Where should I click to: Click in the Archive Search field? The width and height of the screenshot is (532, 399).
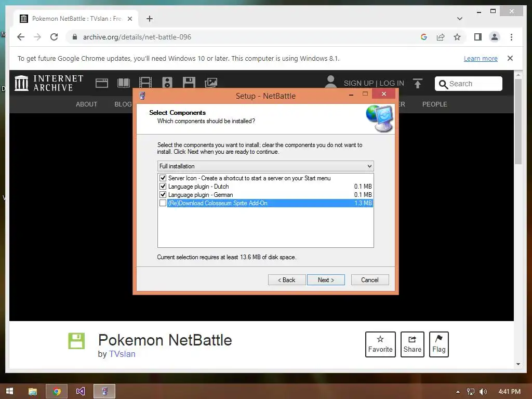click(x=468, y=84)
